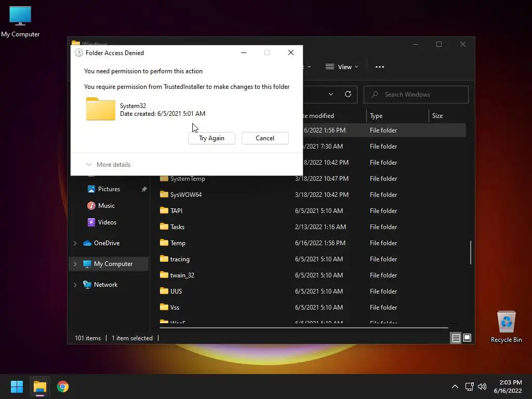This screenshot has width=532, height=399.
Task: Open Videos in the navigation pane
Action: [107, 222]
